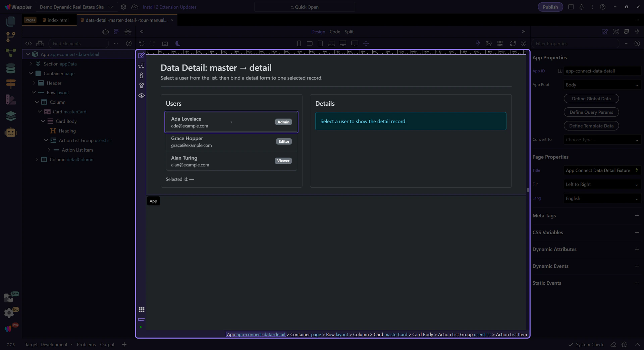Image resolution: width=644 pixels, height=350 pixels.
Task: Open the Git branch sidebar icon
Action: [x=11, y=37]
